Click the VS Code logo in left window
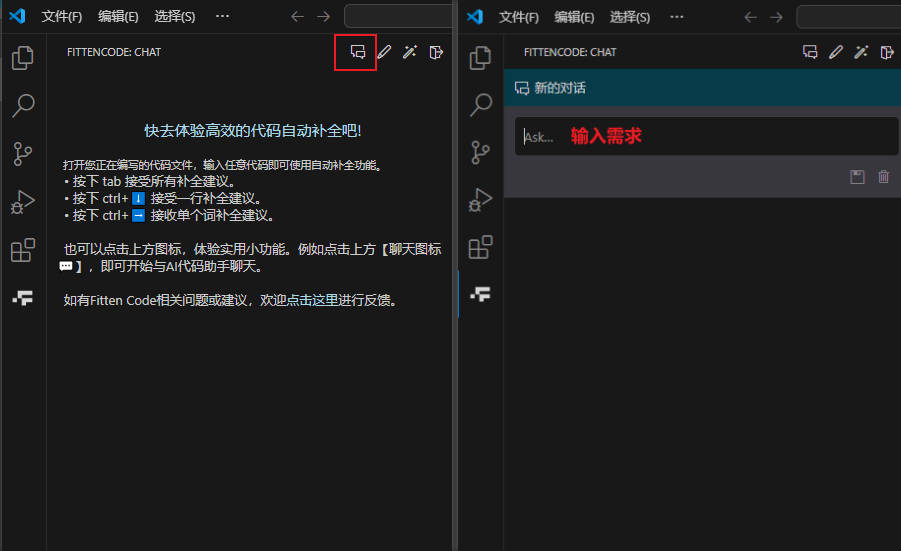This screenshot has height=551, width=901. coord(17,16)
